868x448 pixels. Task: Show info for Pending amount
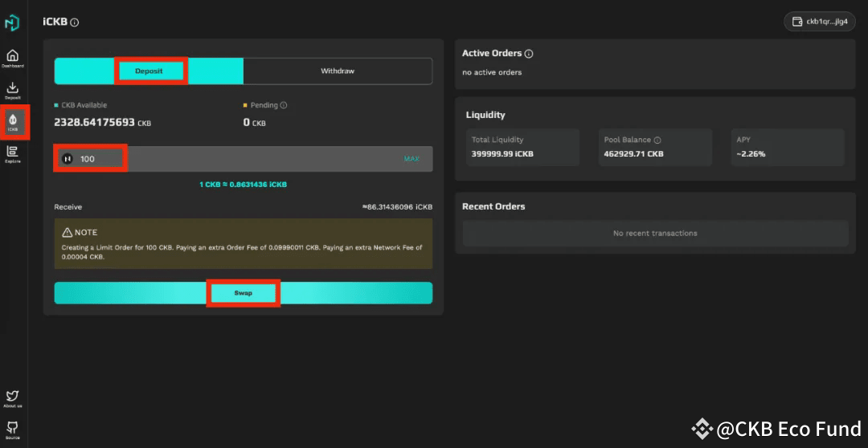pyautogui.click(x=283, y=105)
